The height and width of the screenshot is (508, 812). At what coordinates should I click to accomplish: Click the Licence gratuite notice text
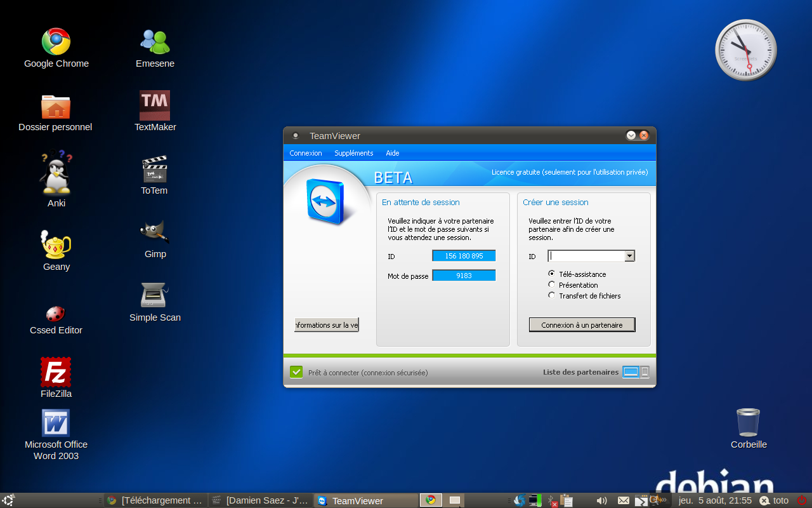(x=570, y=172)
